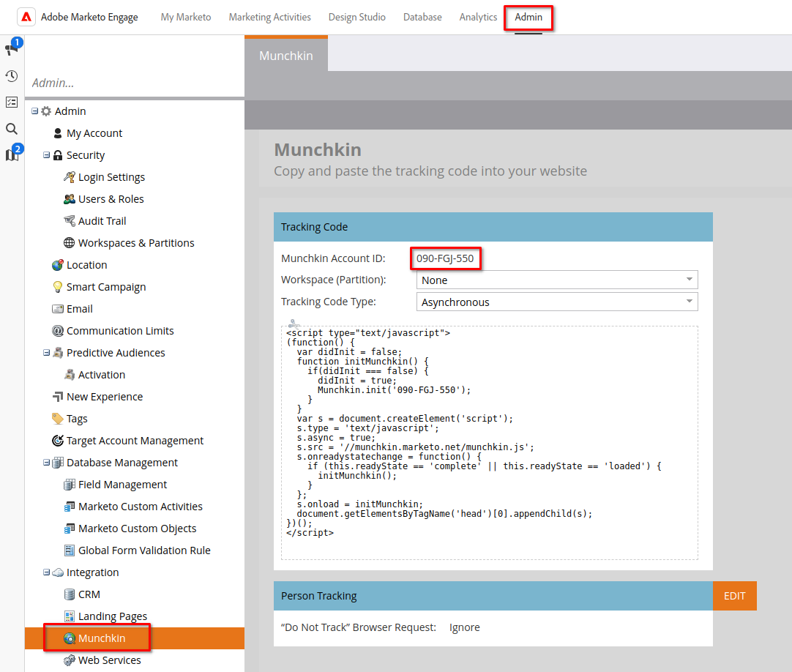Open the Tracking Code Type dropdown
This screenshot has width=792, height=672.
556,302
